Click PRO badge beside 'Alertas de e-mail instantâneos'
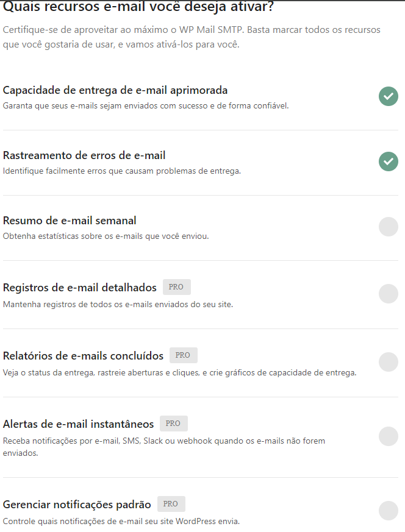The height and width of the screenshot is (532, 405). click(173, 424)
